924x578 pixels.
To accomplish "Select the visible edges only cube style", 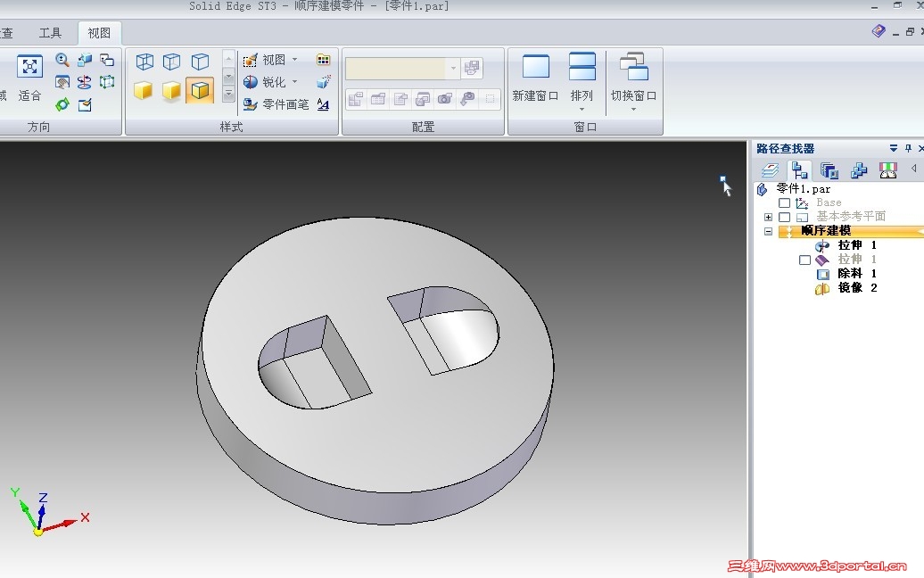I will point(200,62).
